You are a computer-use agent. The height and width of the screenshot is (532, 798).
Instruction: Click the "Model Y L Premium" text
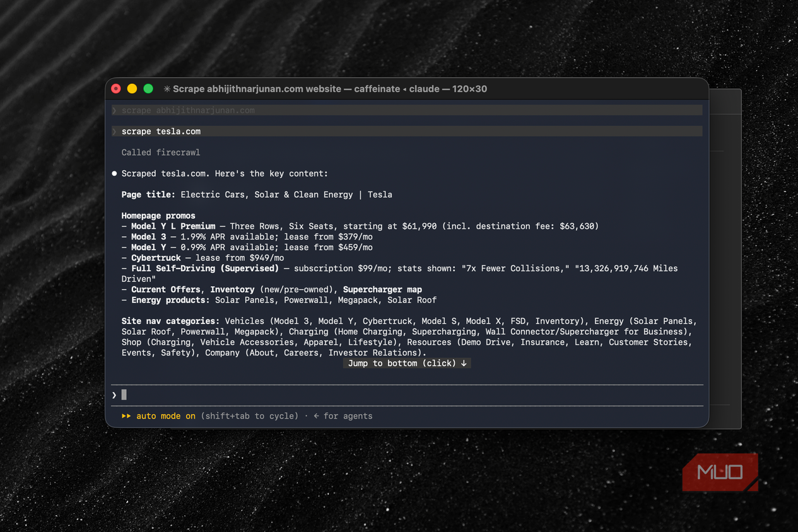click(x=173, y=226)
